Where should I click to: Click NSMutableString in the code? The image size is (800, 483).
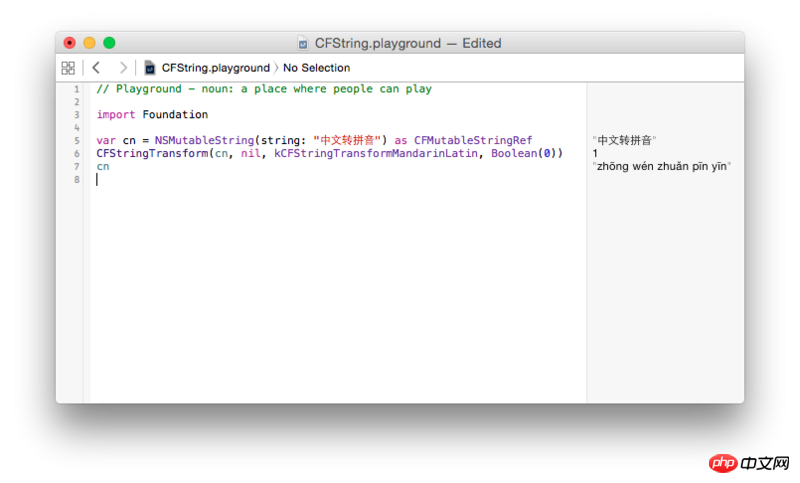[x=205, y=140]
